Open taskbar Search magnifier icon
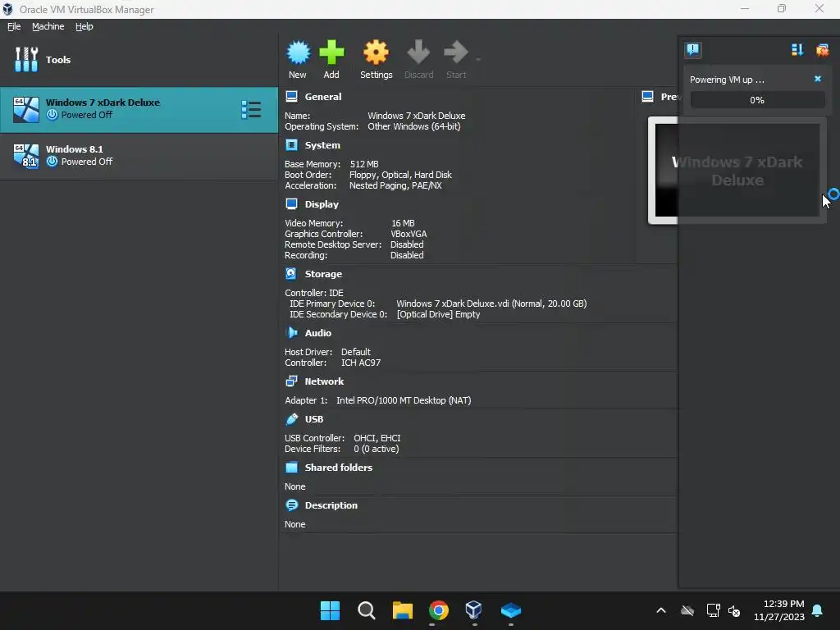 (x=367, y=610)
